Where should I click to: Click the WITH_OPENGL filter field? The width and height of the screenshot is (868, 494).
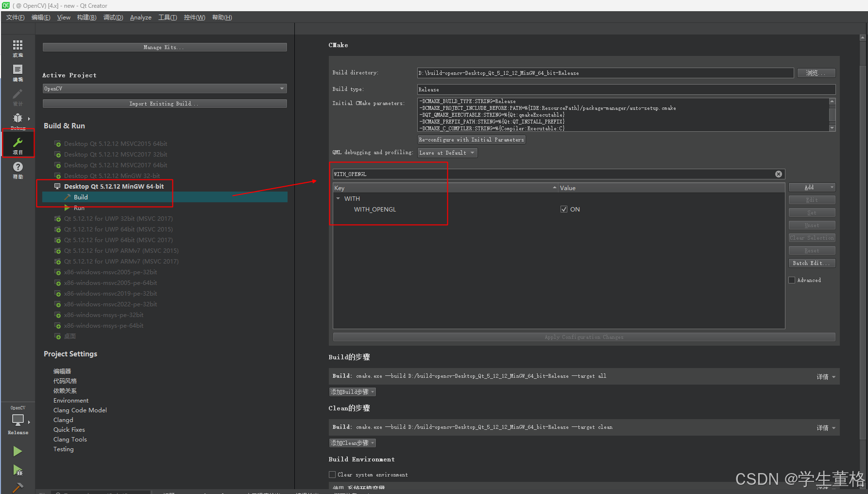pos(559,174)
